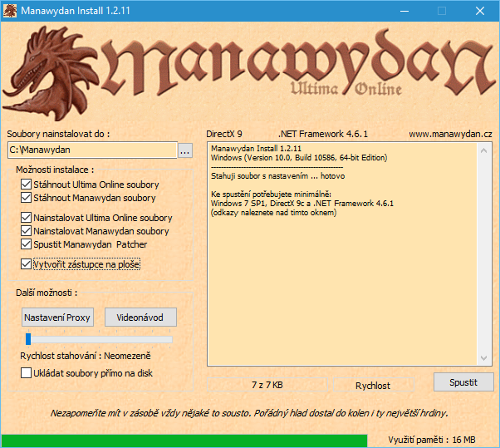Click the '7 z 7 KB' progress field
The height and width of the screenshot is (448, 500).
click(267, 385)
